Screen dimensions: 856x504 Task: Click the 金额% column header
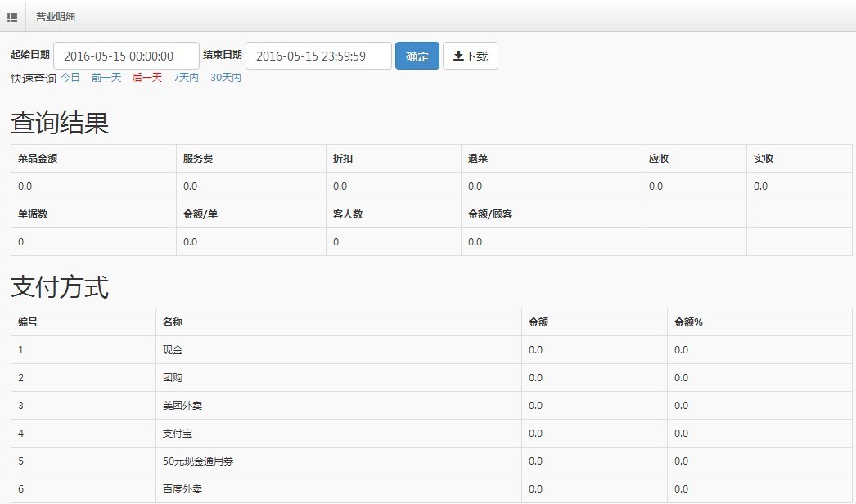click(x=688, y=322)
